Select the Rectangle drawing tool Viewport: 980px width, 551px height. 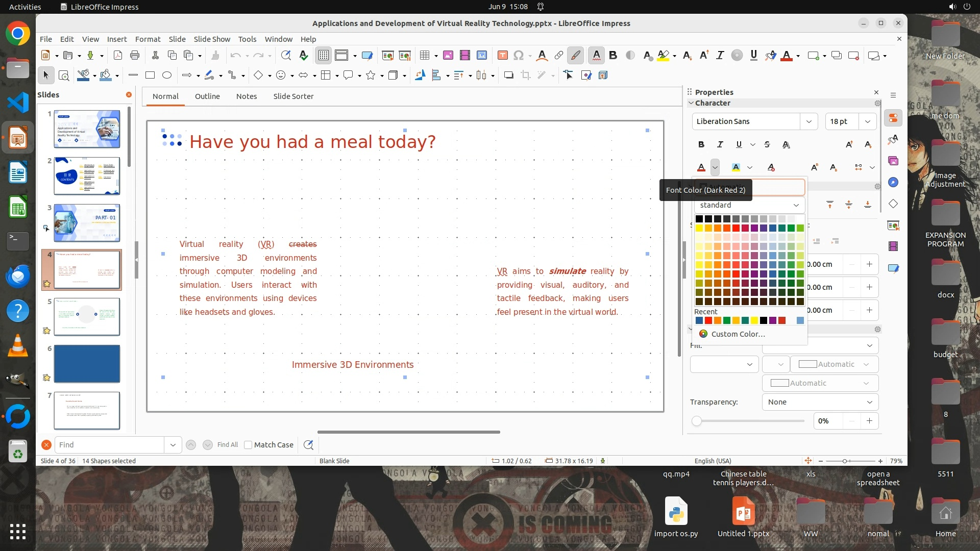(150, 76)
